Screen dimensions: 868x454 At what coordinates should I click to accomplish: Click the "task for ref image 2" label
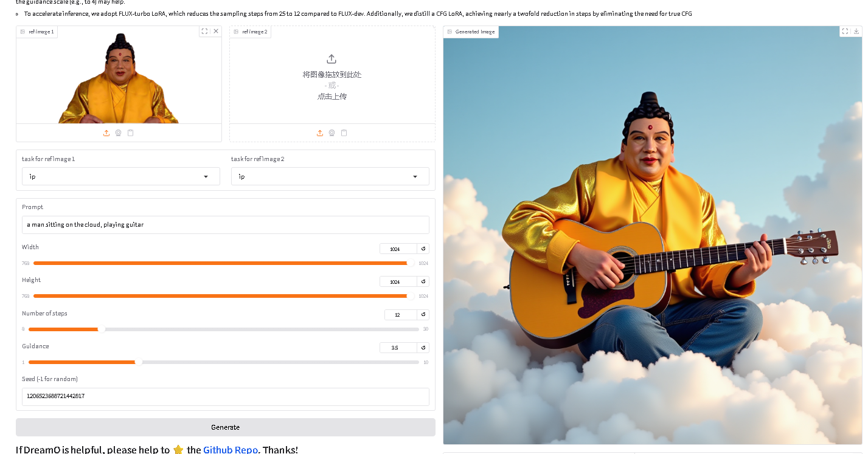tap(257, 159)
